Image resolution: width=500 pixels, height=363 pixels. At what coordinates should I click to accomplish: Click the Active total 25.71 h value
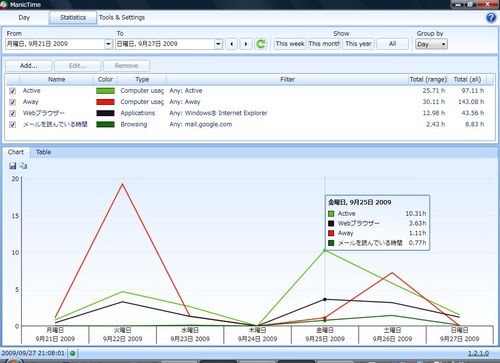tap(434, 90)
